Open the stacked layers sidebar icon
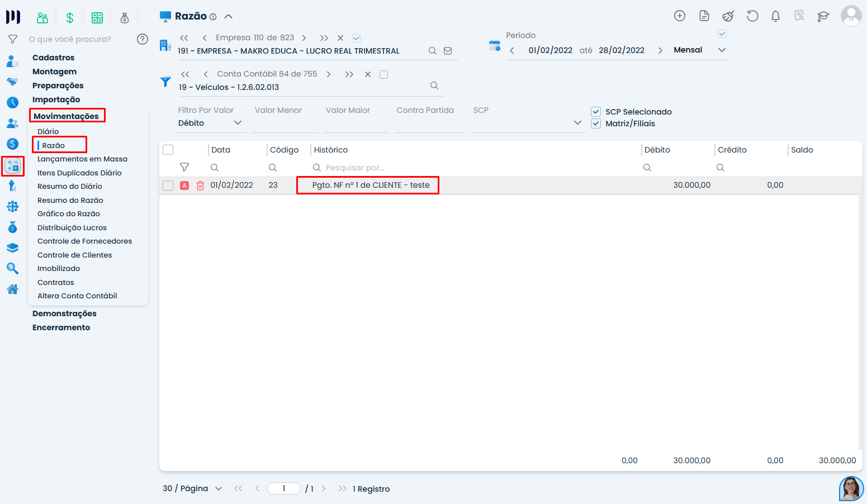Image resolution: width=867 pixels, height=504 pixels. click(x=12, y=248)
